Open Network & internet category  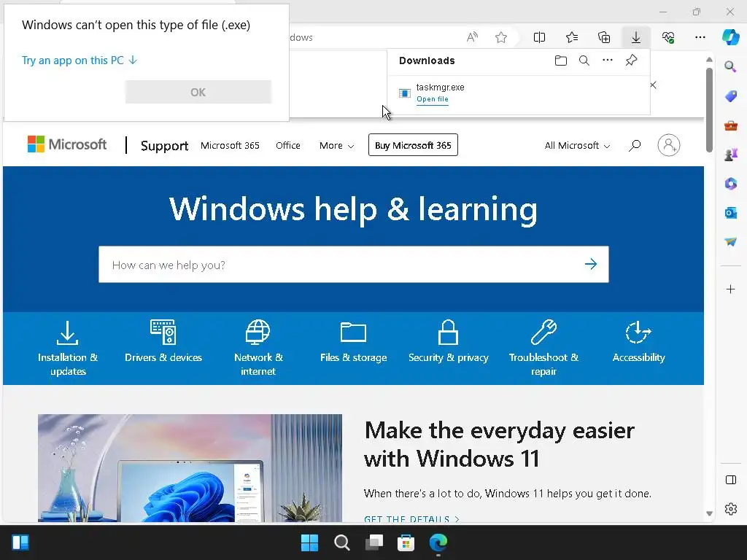(258, 348)
